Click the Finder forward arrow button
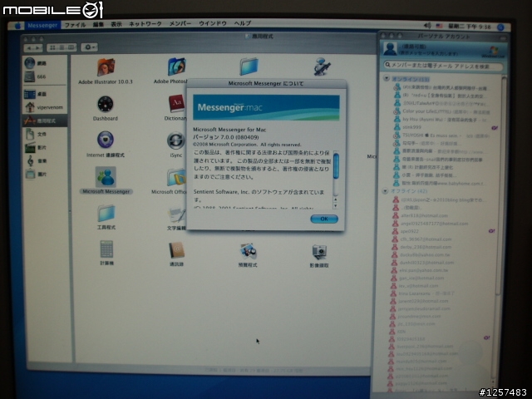The image size is (532, 399). tap(38, 48)
